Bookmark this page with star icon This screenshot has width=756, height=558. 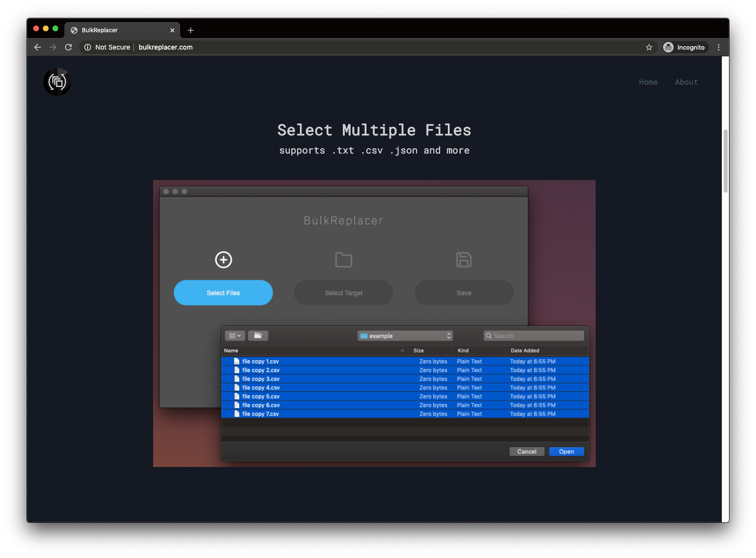pos(649,47)
